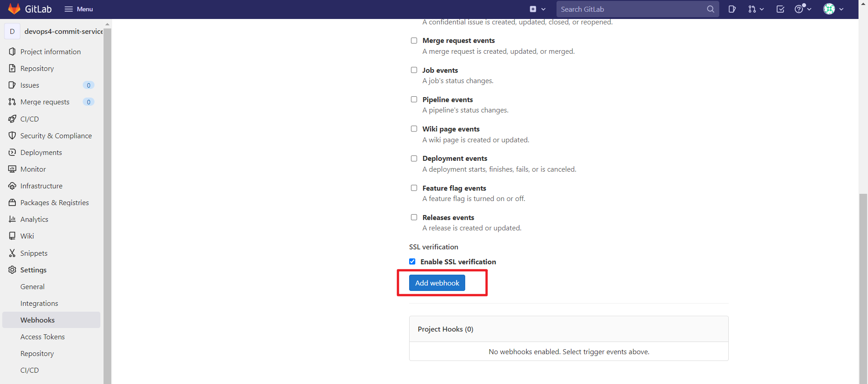Click the GitLab fox logo
The width and height of the screenshot is (868, 384).
(x=14, y=9)
